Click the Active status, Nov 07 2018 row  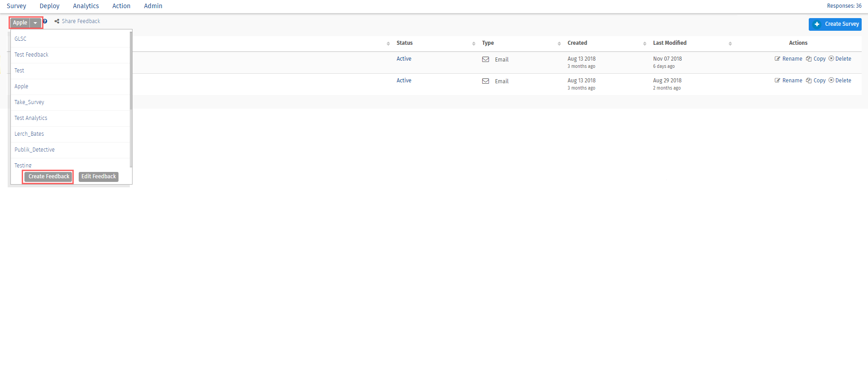pos(404,59)
